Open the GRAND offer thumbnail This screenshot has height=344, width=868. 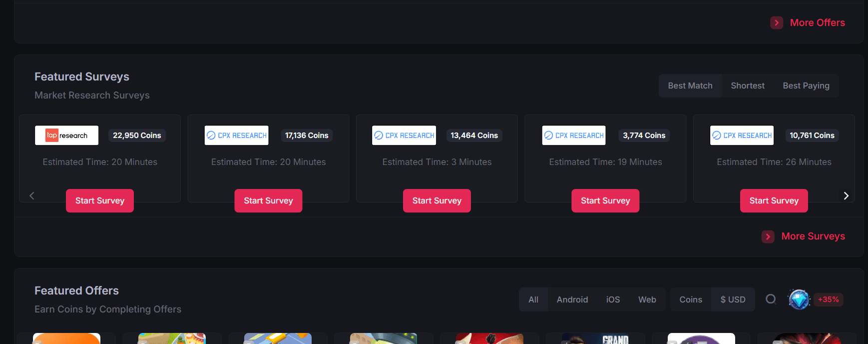coord(595,338)
